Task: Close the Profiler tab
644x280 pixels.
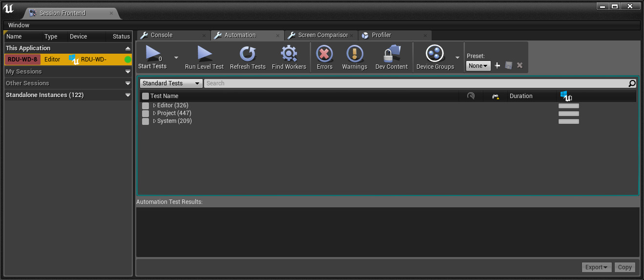Action: click(425, 36)
